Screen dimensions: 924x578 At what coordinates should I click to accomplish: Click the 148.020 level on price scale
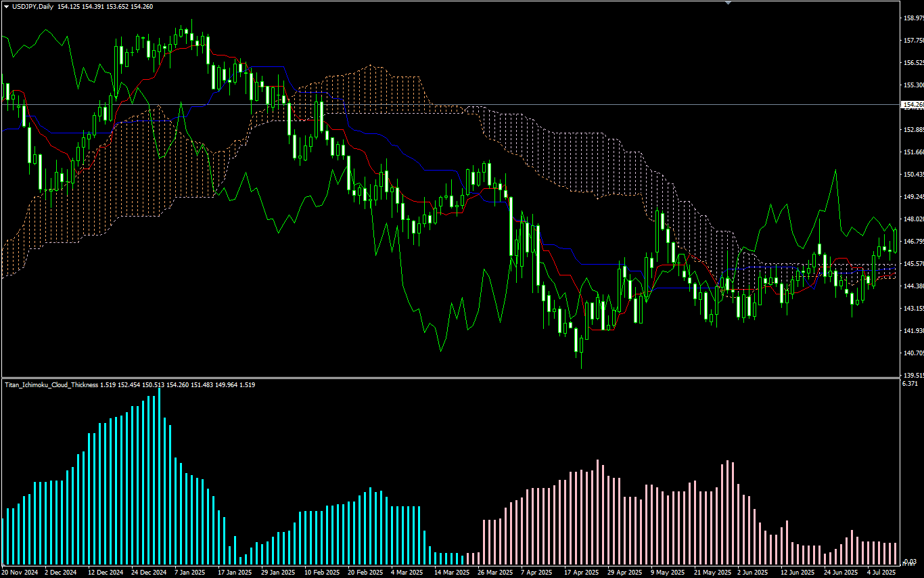point(913,219)
